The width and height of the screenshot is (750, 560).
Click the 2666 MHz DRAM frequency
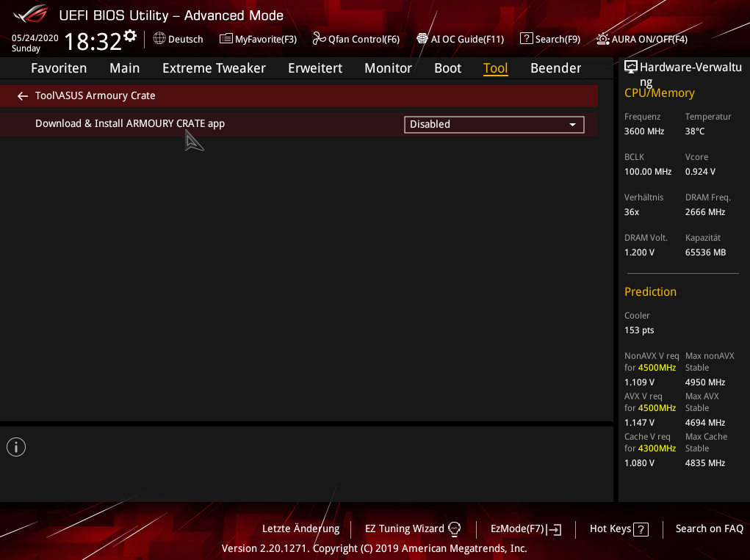click(705, 211)
